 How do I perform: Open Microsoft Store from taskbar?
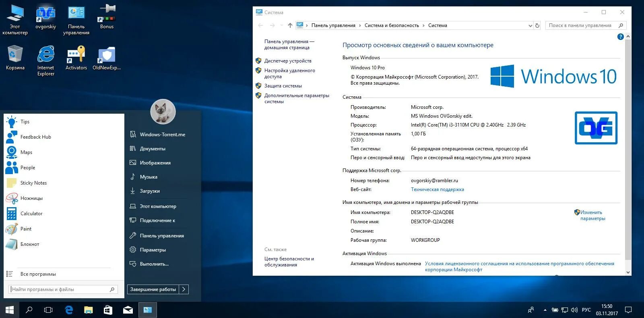108,310
